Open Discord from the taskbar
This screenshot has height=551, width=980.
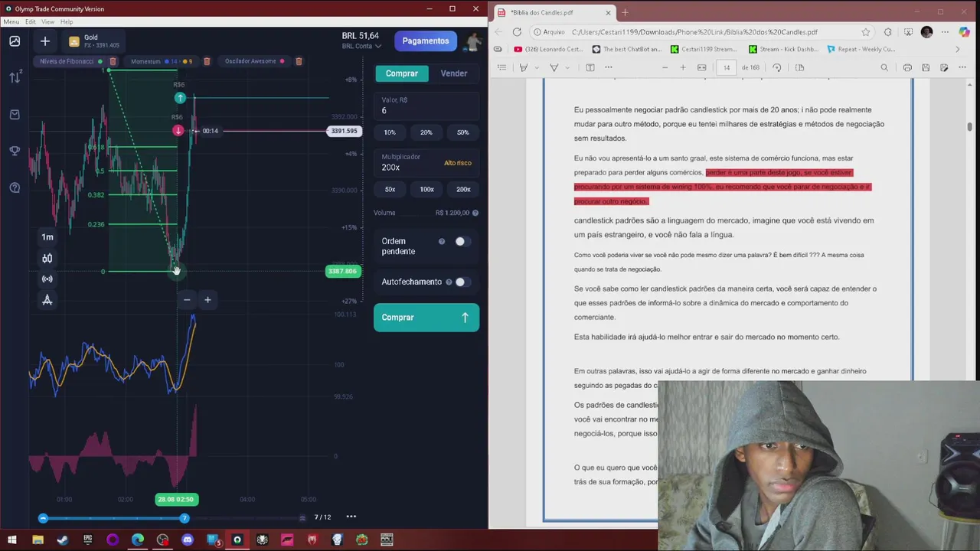pos(188,540)
